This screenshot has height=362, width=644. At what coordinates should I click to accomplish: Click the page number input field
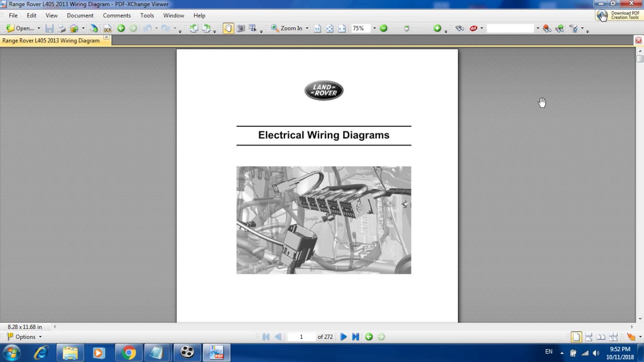pyautogui.click(x=301, y=337)
